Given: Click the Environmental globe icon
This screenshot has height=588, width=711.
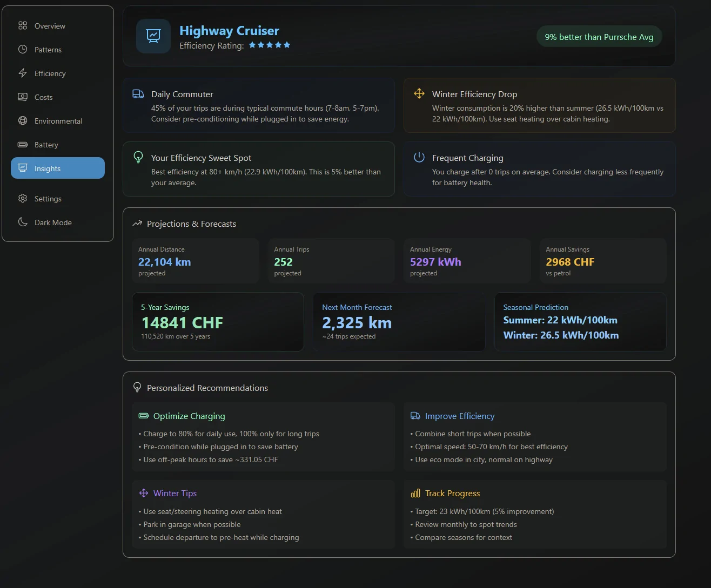Looking at the screenshot, I should tap(23, 120).
